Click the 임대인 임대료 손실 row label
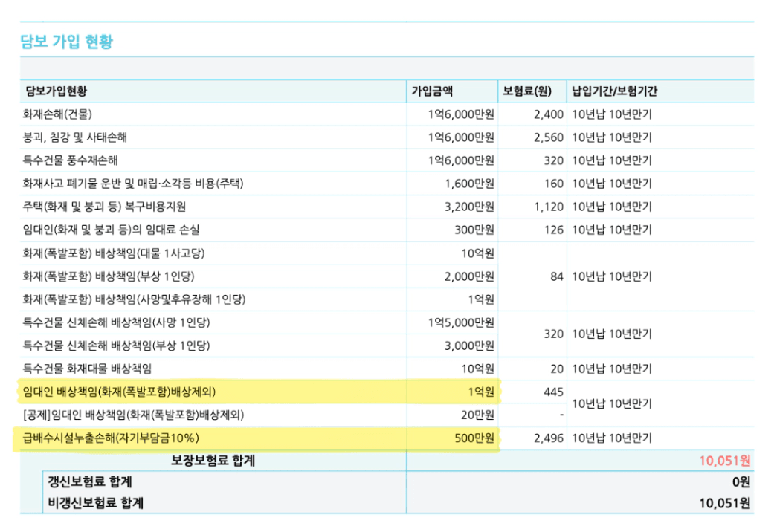Screen dimensions: 777x532 tap(111, 230)
